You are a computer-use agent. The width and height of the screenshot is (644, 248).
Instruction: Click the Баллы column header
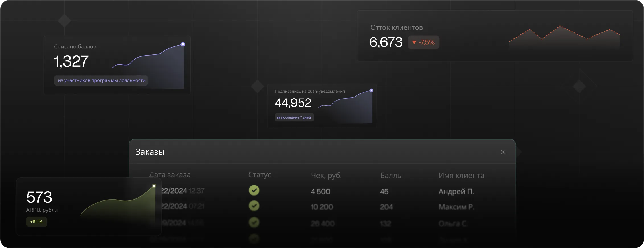pyautogui.click(x=391, y=175)
